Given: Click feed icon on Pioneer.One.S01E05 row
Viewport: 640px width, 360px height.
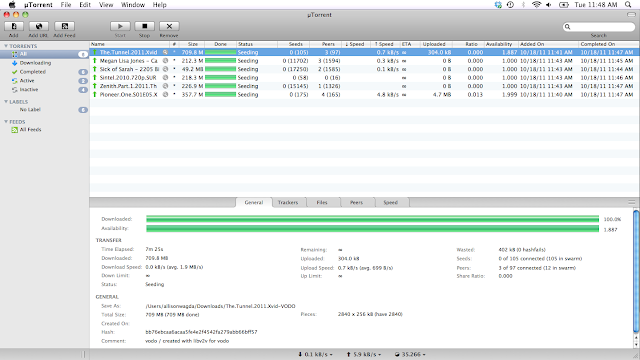Looking at the screenshot, I should click(x=165, y=94).
